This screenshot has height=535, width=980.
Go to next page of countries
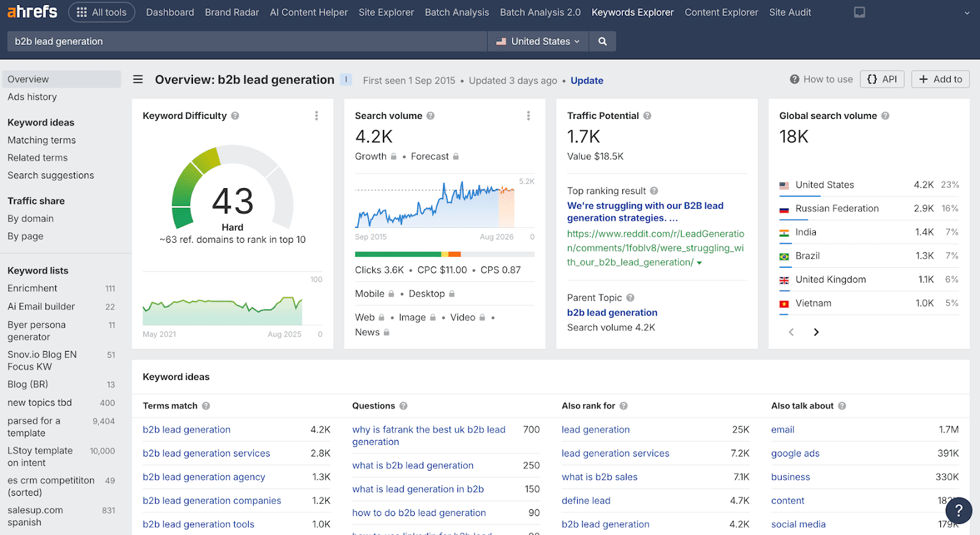point(816,332)
